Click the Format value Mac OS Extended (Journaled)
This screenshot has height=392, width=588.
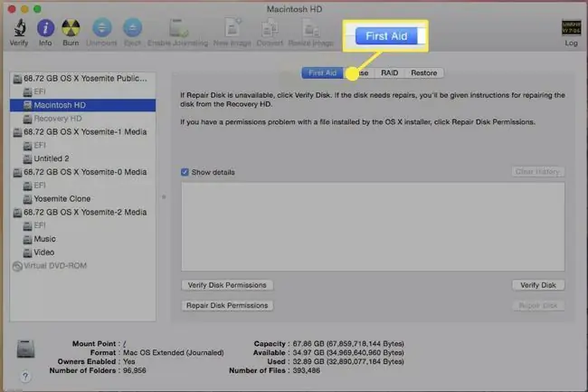[174, 352]
